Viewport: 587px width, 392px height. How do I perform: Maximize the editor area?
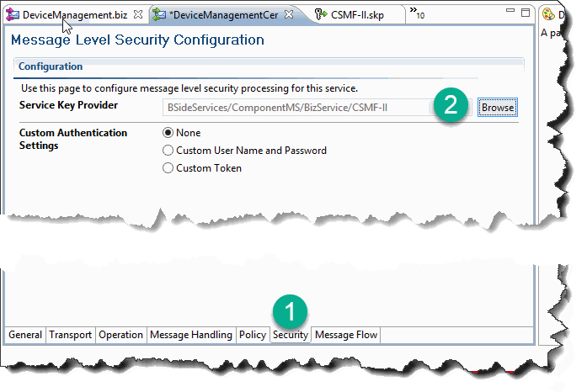(526, 13)
